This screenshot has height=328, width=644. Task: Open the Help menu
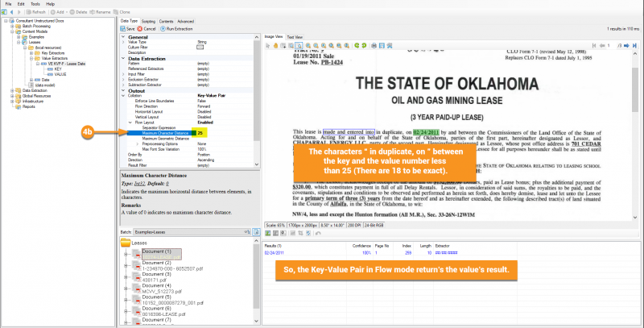coord(50,4)
